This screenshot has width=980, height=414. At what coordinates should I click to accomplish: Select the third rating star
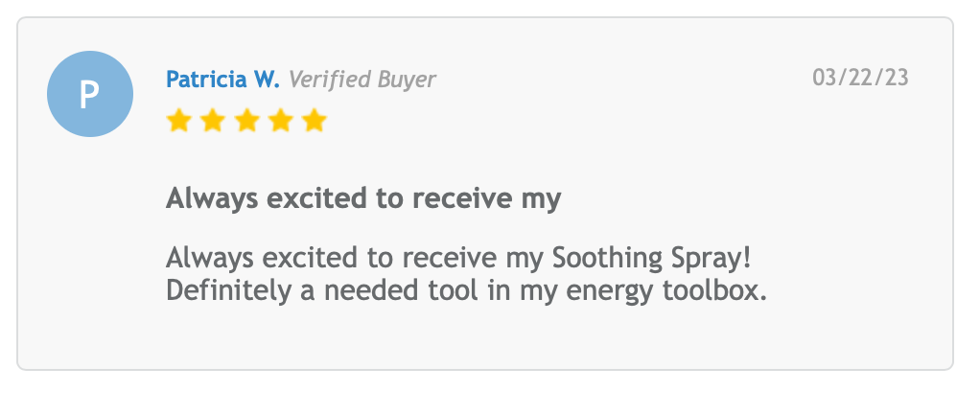[246, 122]
